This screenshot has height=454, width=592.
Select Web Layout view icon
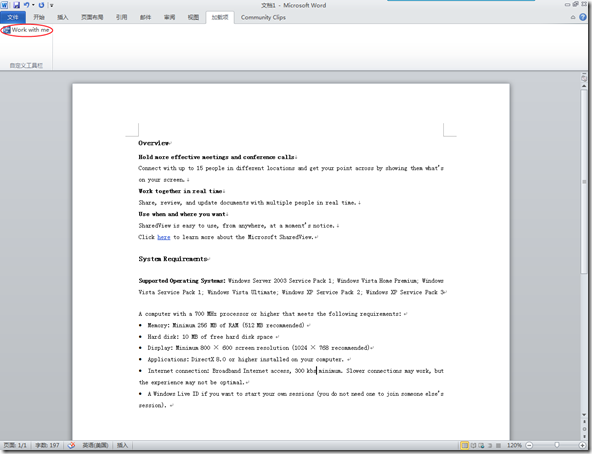(481, 445)
